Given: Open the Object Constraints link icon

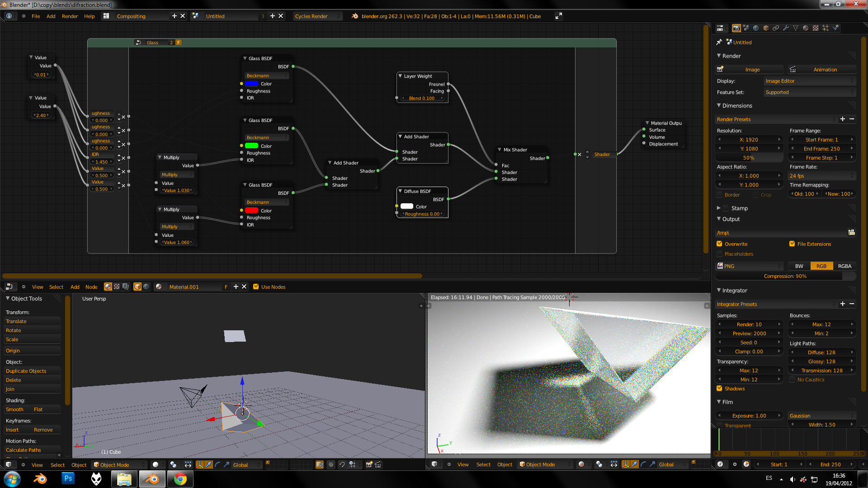Looking at the screenshot, I should [776, 28].
